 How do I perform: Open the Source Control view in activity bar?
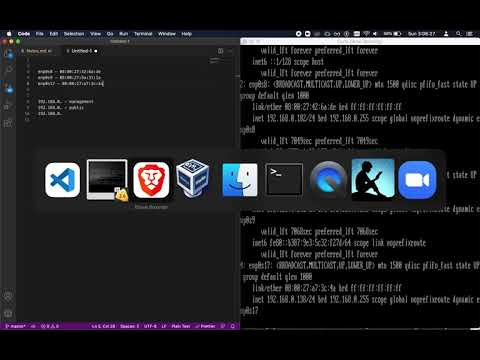click(8, 87)
